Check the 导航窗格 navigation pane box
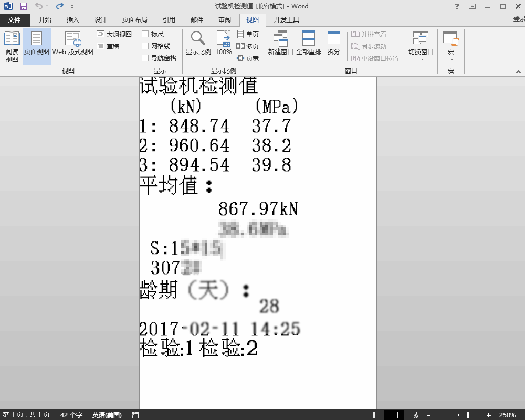Image resolution: width=525 pixels, height=420 pixels. 145,58
